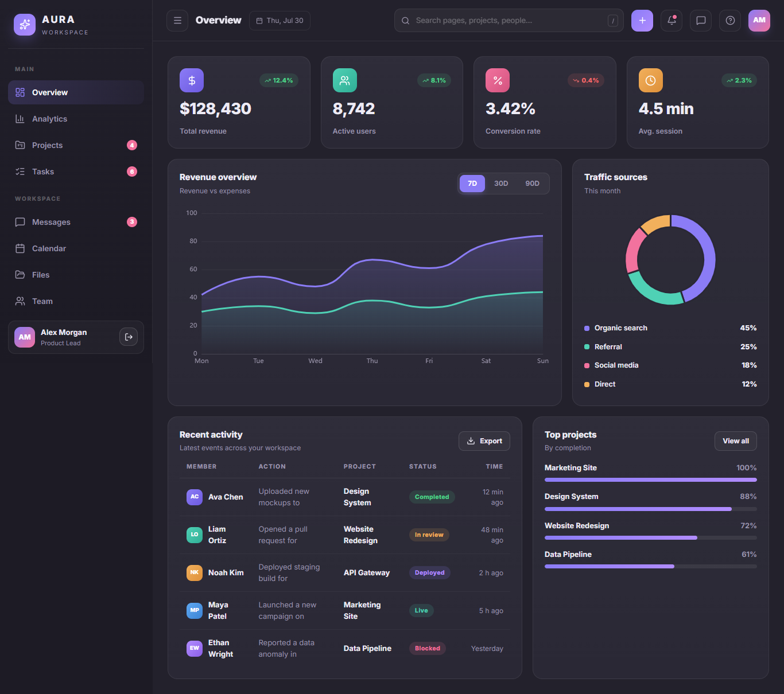Select the 7D range option
Screen dimensions: 784x694
pos(472,184)
